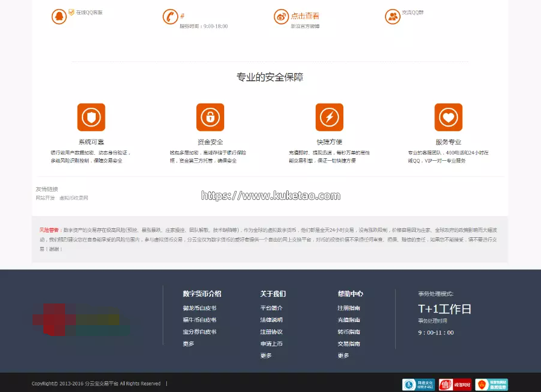Click the padlock icon above 资金安全

210,117
